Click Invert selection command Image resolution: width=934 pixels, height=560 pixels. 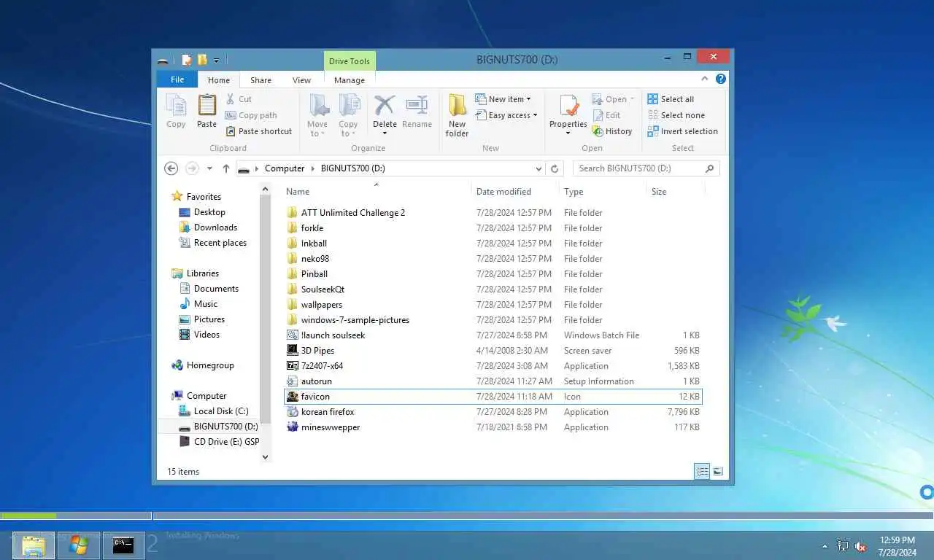(x=683, y=131)
